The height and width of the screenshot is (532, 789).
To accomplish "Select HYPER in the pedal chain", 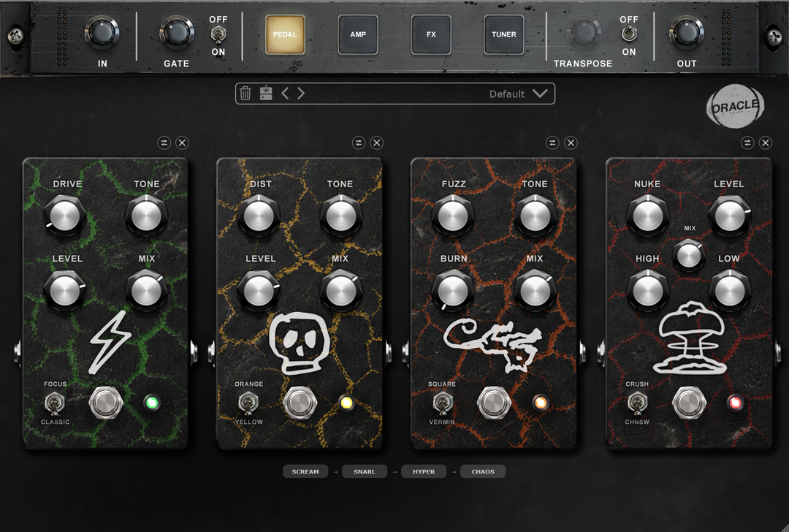I will coord(424,471).
